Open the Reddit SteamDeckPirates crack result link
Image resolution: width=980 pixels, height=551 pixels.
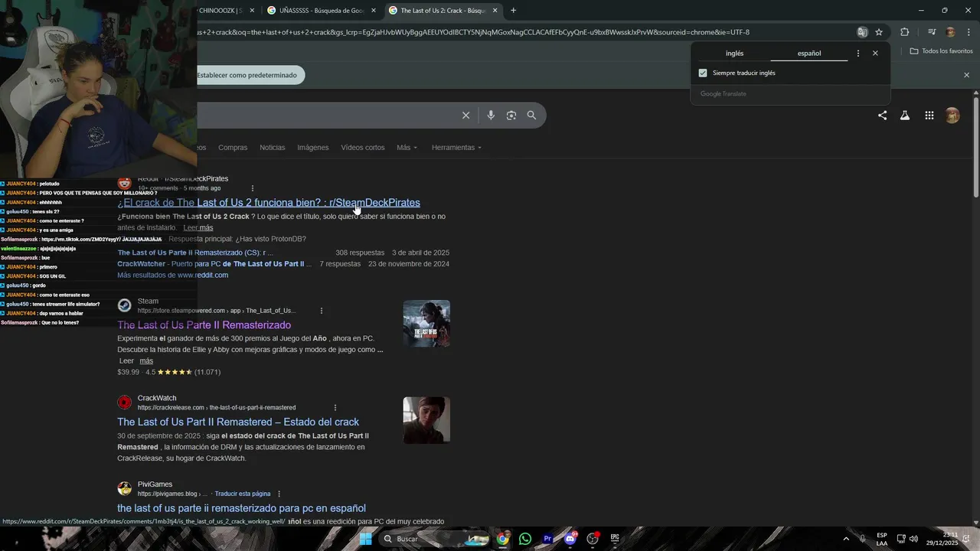tap(269, 203)
